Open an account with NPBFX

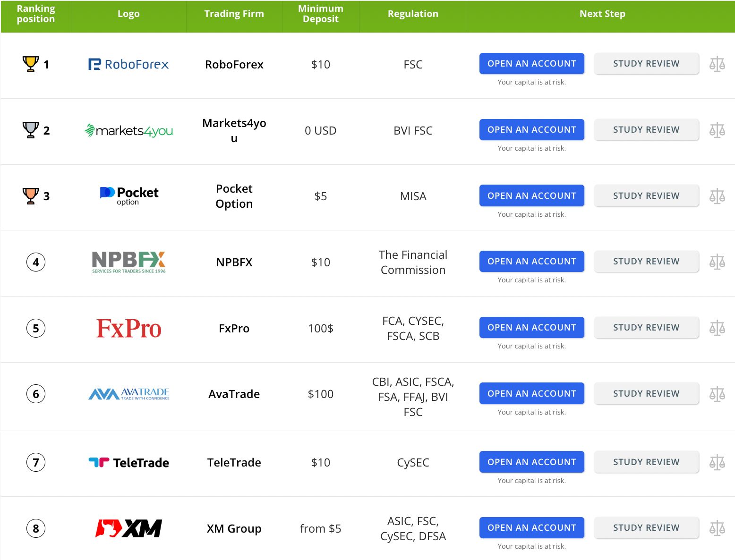[x=531, y=262]
